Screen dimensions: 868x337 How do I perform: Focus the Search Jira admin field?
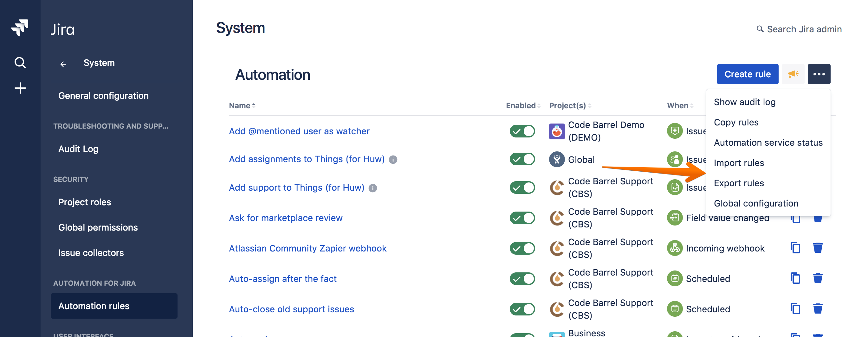coord(804,29)
